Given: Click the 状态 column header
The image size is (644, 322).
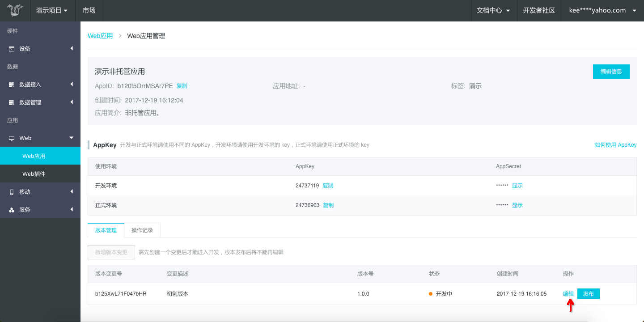Looking at the screenshot, I should [434, 274].
